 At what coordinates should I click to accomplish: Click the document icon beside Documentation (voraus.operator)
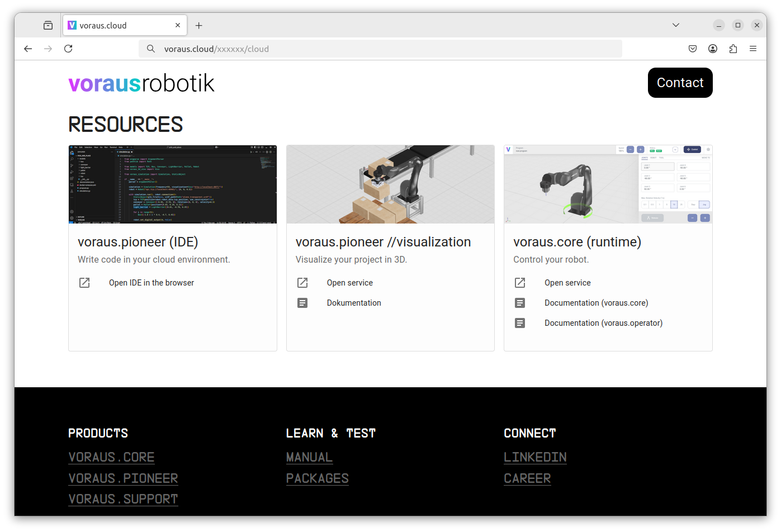point(520,323)
